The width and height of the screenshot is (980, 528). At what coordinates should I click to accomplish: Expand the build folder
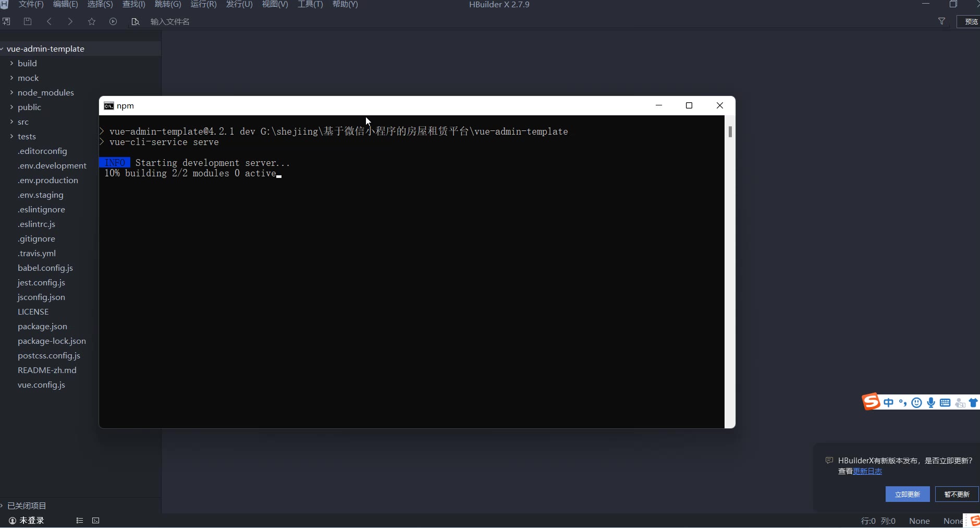11,64
